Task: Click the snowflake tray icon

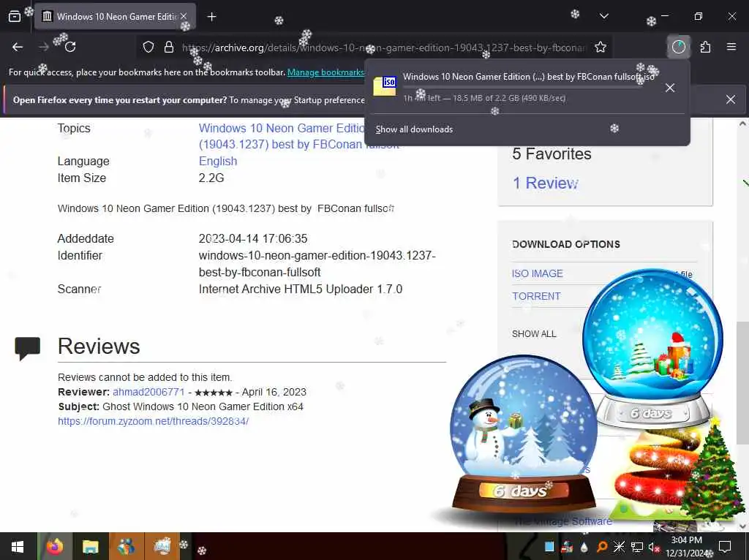Action: pyautogui.click(x=619, y=547)
